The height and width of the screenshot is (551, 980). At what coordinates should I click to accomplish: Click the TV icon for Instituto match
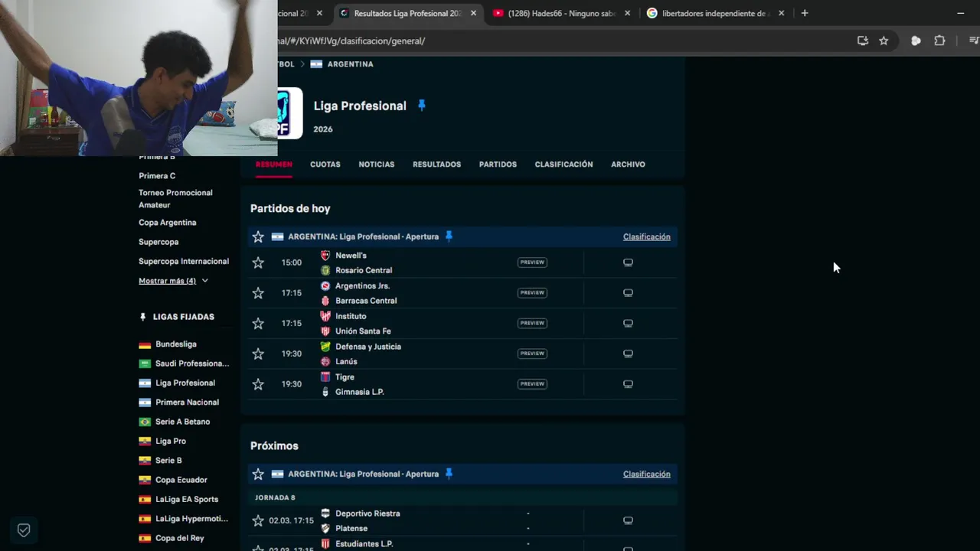pyautogui.click(x=628, y=323)
